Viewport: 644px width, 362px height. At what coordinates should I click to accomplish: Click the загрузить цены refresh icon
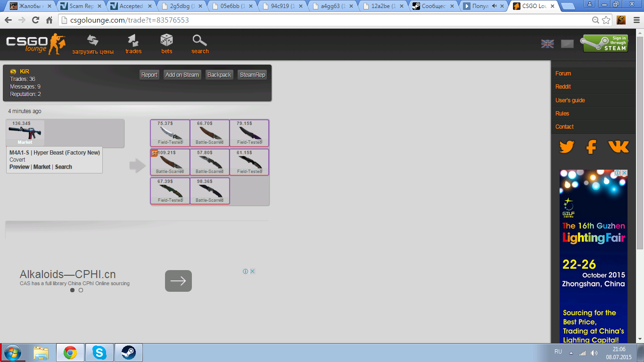point(93,41)
